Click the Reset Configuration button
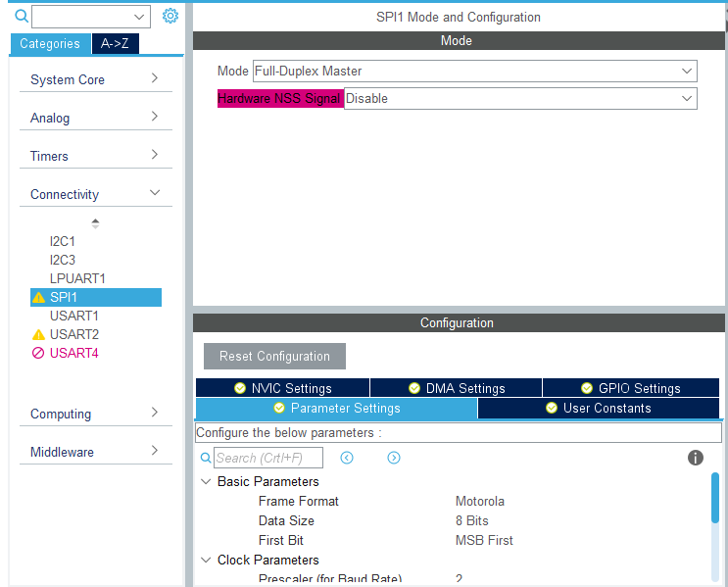Image resolution: width=728 pixels, height=587 pixels. [274, 356]
